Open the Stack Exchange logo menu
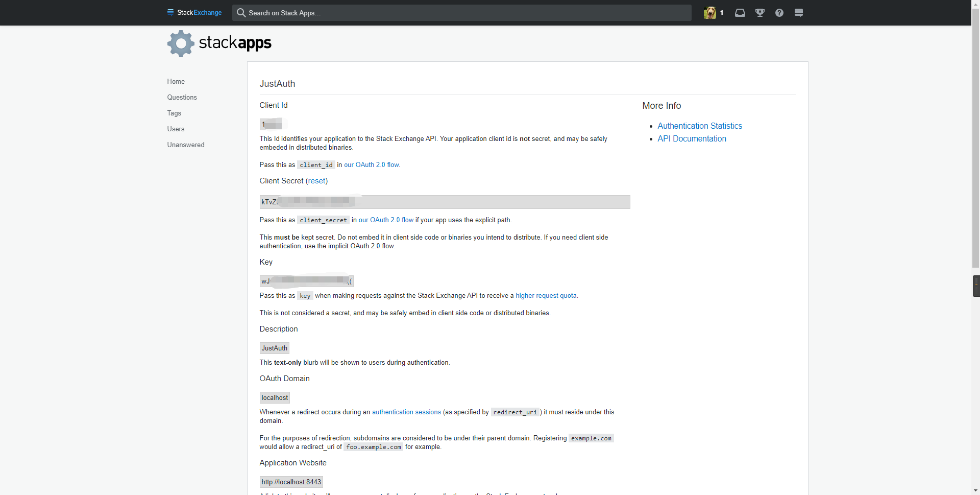 (x=194, y=12)
